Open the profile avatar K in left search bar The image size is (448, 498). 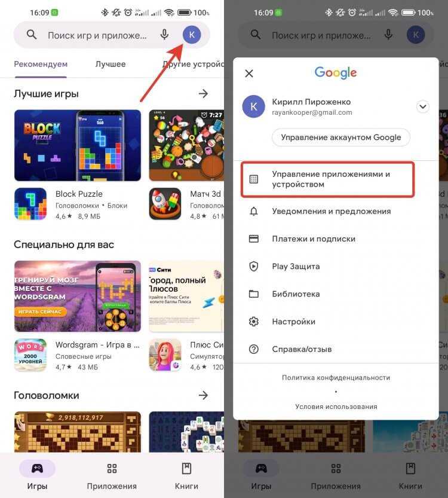pos(192,35)
